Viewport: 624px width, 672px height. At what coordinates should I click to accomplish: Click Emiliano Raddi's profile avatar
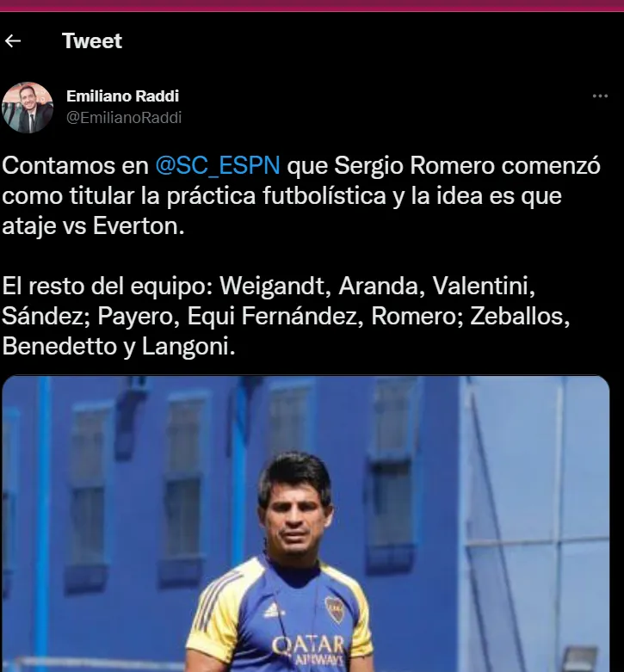[28, 108]
